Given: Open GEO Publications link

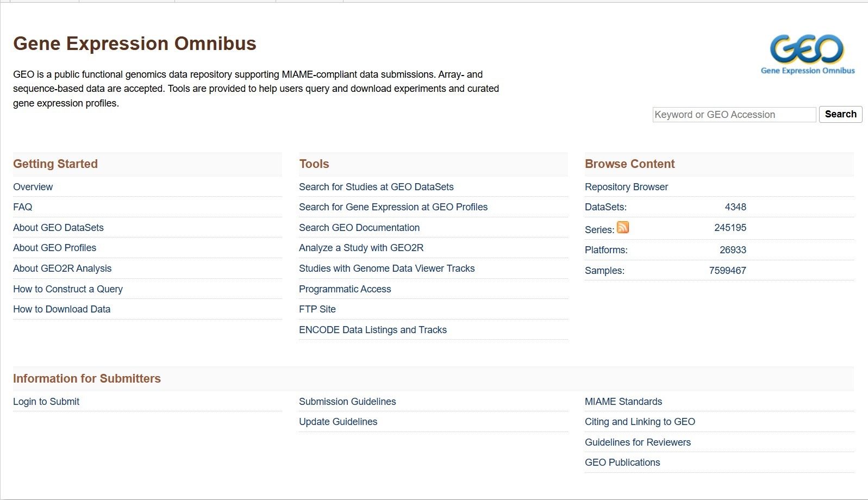Looking at the screenshot, I should point(622,462).
